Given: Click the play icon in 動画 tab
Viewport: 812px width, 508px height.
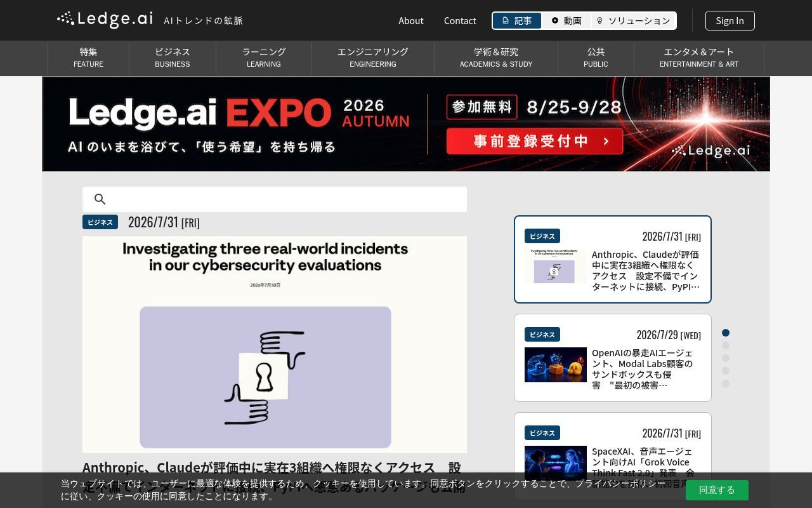Looking at the screenshot, I should coord(555,20).
